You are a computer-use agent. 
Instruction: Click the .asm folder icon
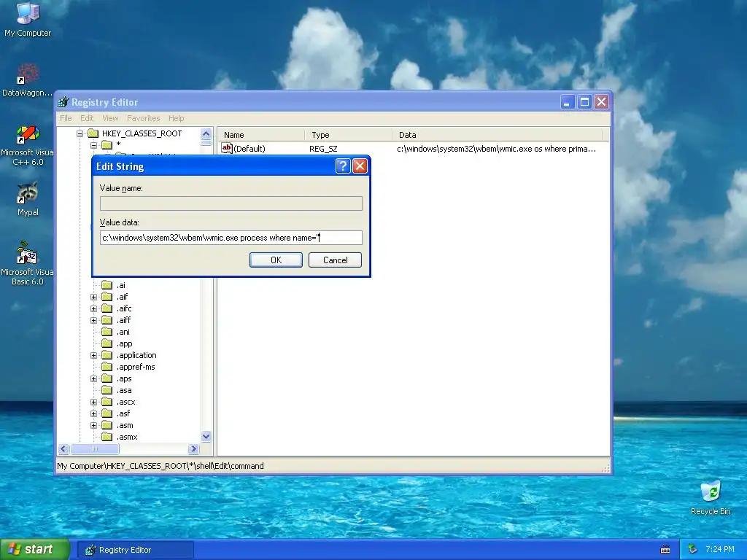[x=107, y=425]
